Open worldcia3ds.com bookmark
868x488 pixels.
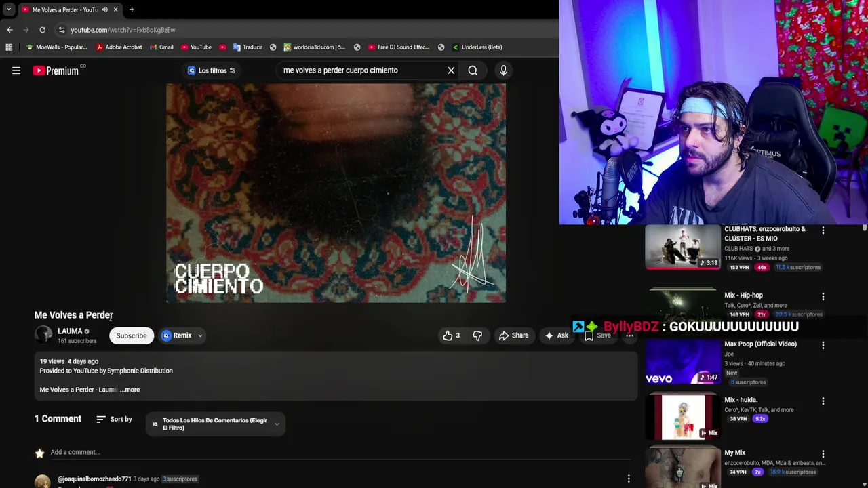click(314, 47)
